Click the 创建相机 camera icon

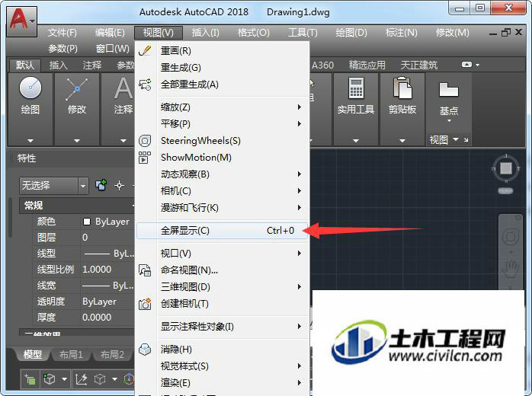[x=146, y=303]
